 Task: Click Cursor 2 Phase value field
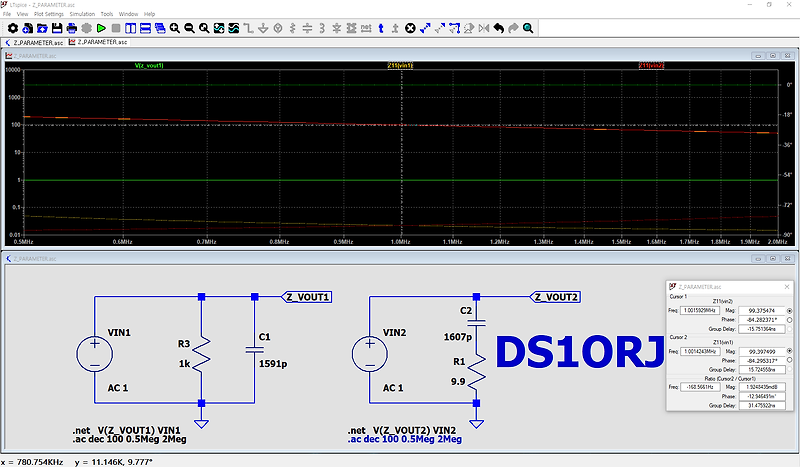[x=762, y=360]
